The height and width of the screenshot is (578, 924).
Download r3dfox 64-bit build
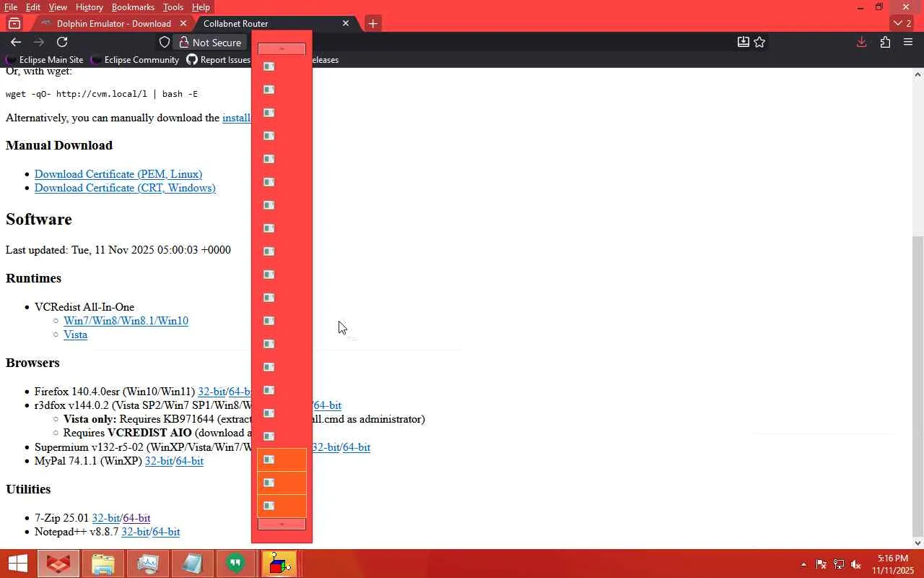pyautogui.click(x=327, y=405)
